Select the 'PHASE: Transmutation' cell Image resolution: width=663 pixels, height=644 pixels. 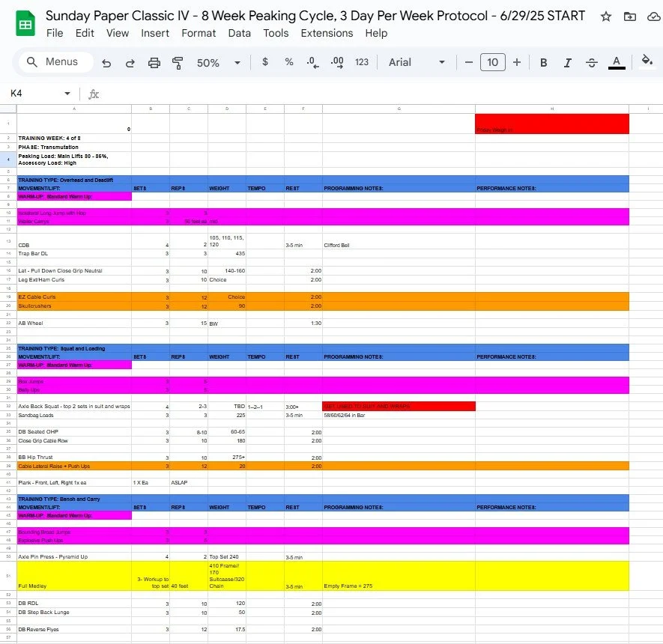coord(74,147)
